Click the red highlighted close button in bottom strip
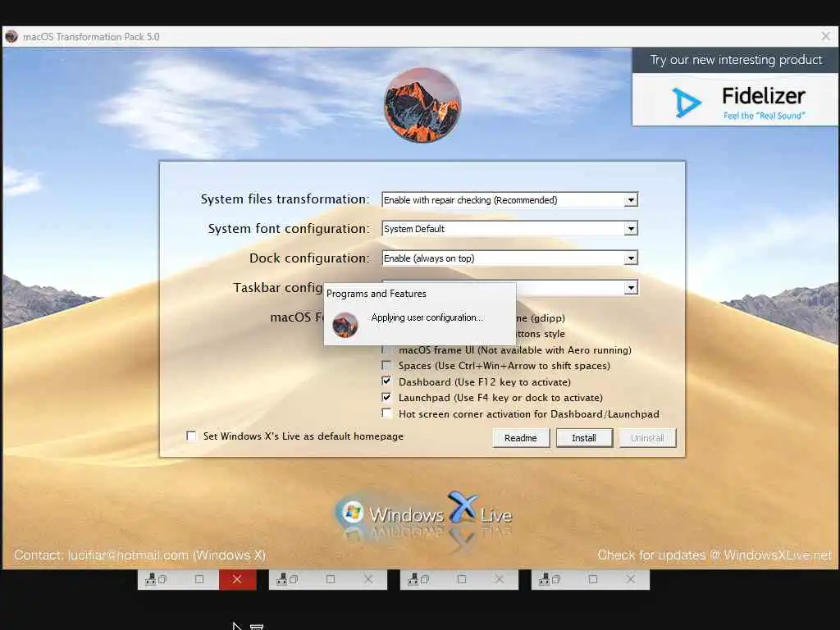This screenshot has width=840, height=630. 237,579
